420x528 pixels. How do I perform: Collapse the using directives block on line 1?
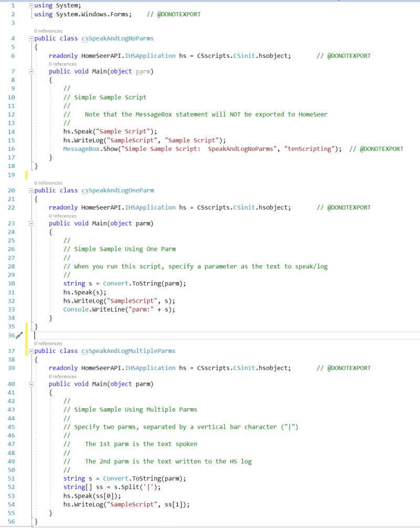click(x=30, y=5)
